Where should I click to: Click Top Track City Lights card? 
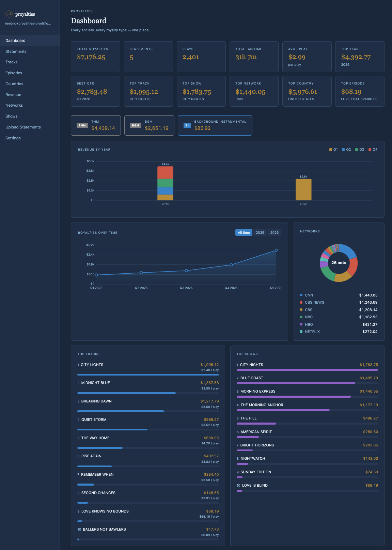click(x=148, y=91)
